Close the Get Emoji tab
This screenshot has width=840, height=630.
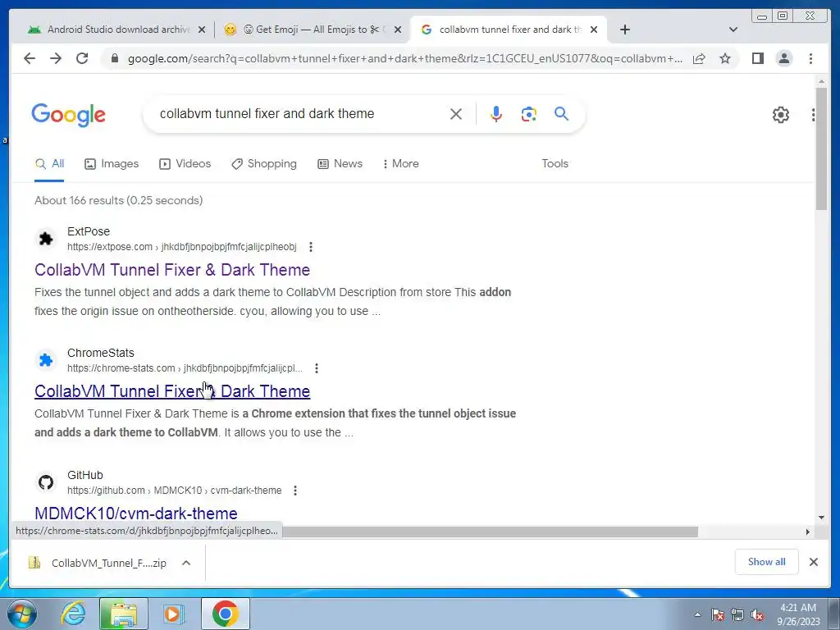point(398,30)
